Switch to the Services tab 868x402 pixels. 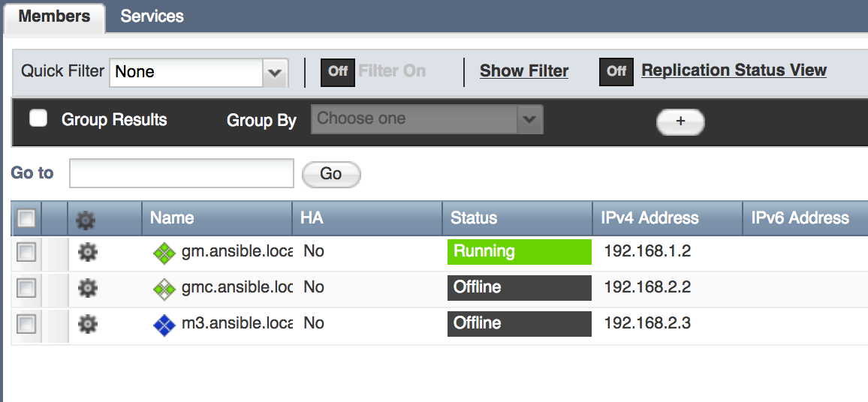(x=152, y=16)
